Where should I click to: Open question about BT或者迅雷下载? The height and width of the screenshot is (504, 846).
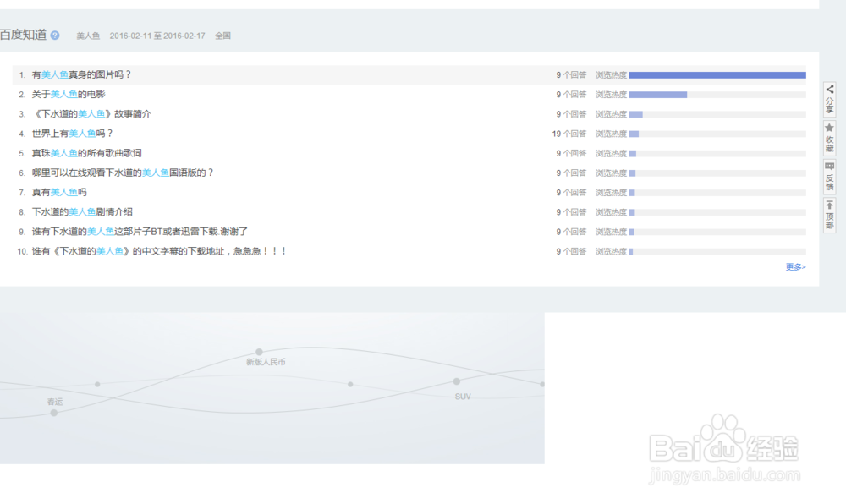[x=140, y=232]
